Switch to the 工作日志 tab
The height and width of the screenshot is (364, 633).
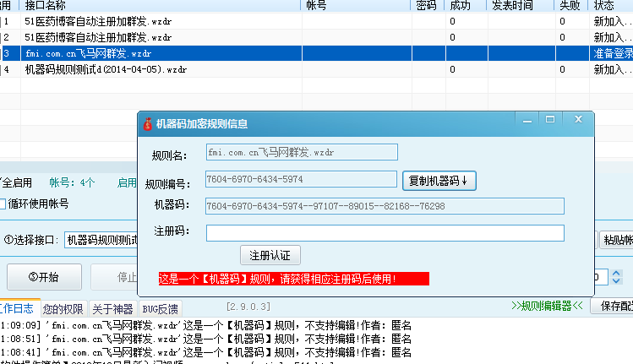tap(17, 309)
